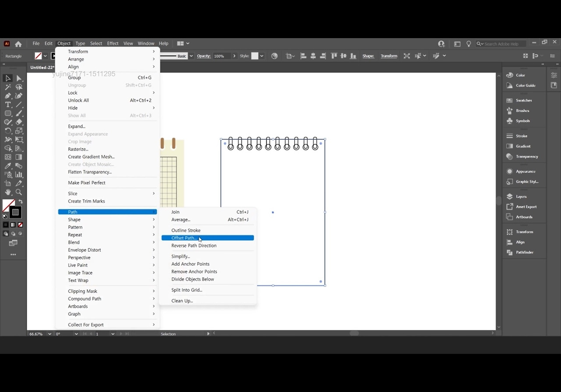Viewport: 561px width, 392px height.
Task: Open the Swatches panel
Action: click(523, 100)
